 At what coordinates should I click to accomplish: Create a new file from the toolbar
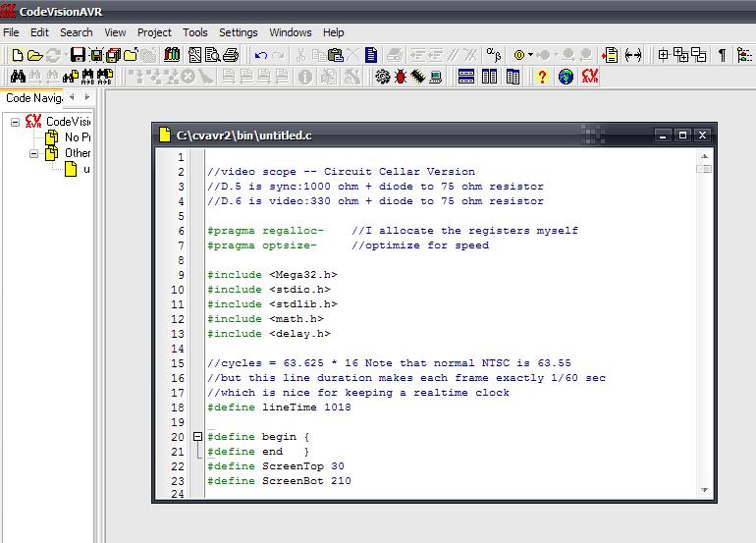pyautogui.click(x=18, y=55)
